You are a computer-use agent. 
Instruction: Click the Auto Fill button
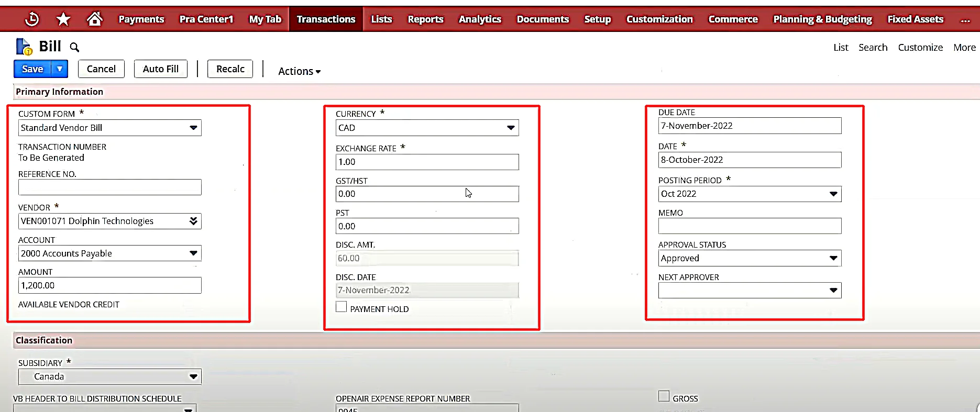161,69
